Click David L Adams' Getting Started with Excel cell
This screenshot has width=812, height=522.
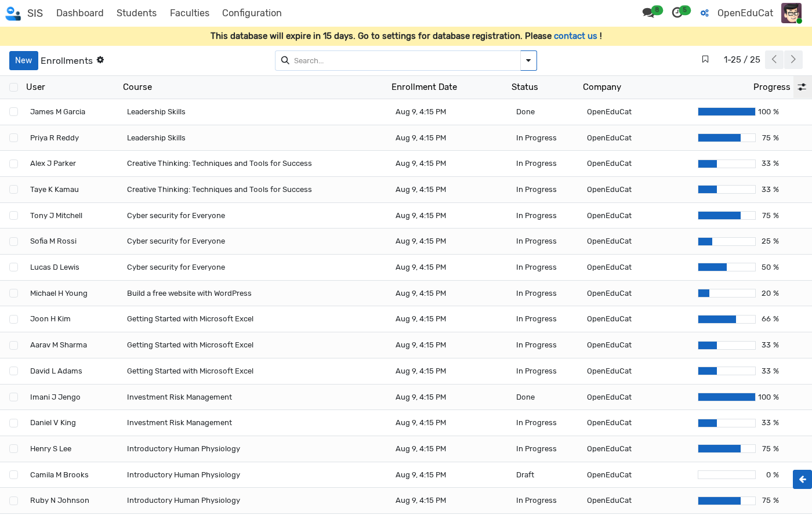190,371
